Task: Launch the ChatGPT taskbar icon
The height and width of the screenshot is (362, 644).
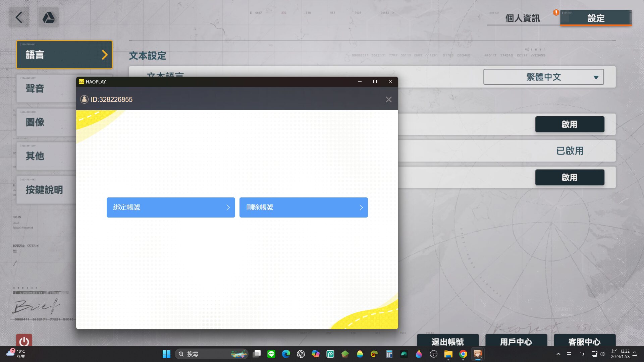Action: (x=301, y=354)
